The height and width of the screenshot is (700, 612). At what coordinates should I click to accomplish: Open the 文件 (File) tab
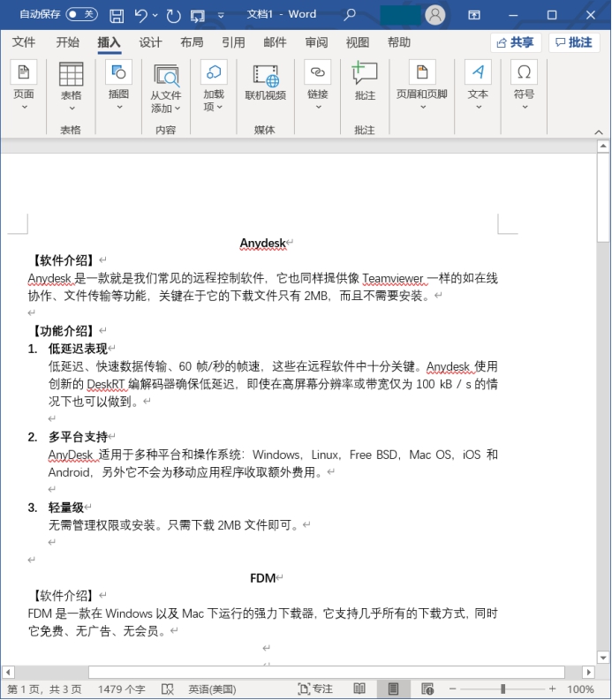coord(24,42)
